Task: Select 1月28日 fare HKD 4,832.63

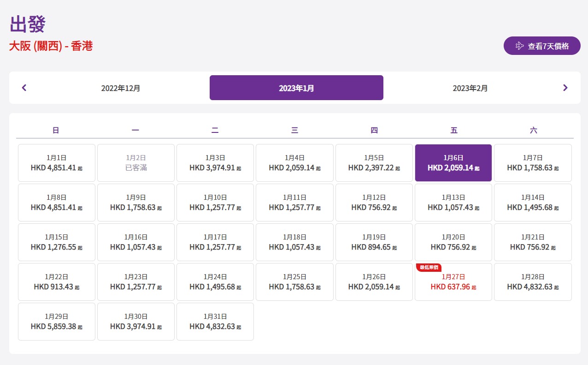Action: (533, 282)
